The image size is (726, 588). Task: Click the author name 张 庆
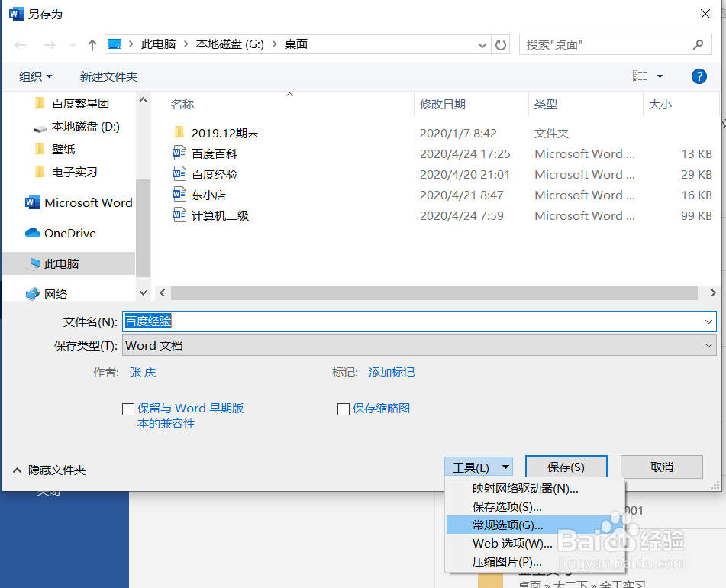point(143,372)
